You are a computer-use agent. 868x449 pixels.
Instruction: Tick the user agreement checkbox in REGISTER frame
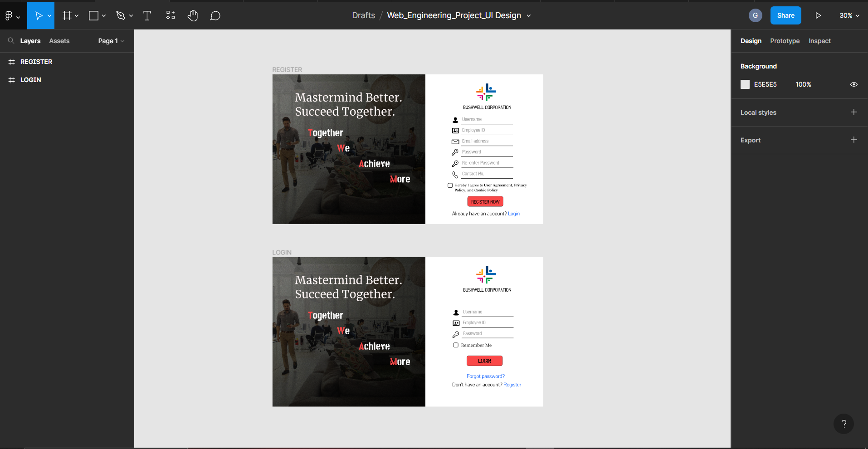(450, 185)
